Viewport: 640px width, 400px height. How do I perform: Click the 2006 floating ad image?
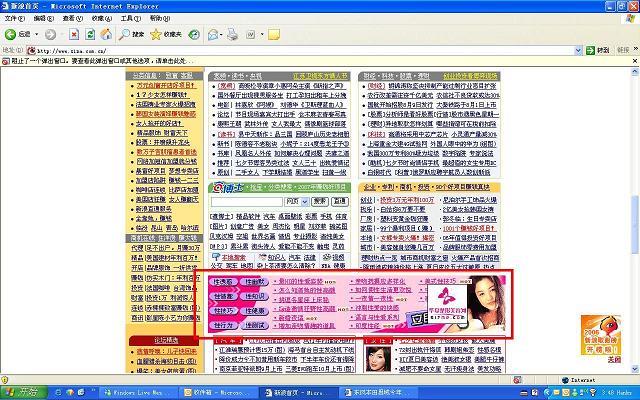(x=601, y=335)
